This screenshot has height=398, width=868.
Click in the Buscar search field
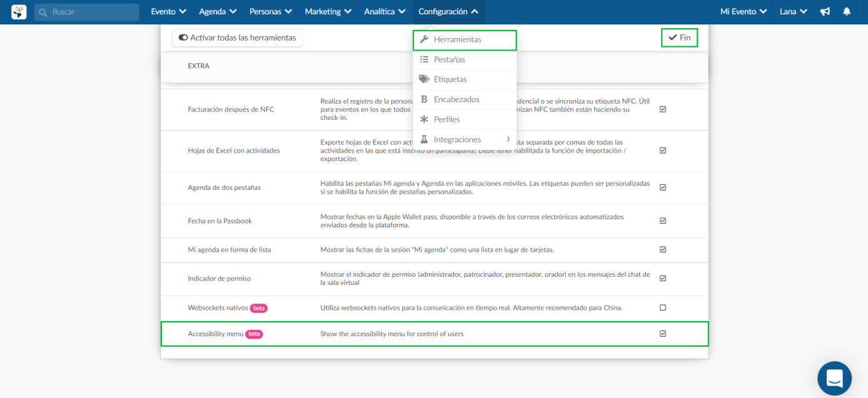click(87, 12)
